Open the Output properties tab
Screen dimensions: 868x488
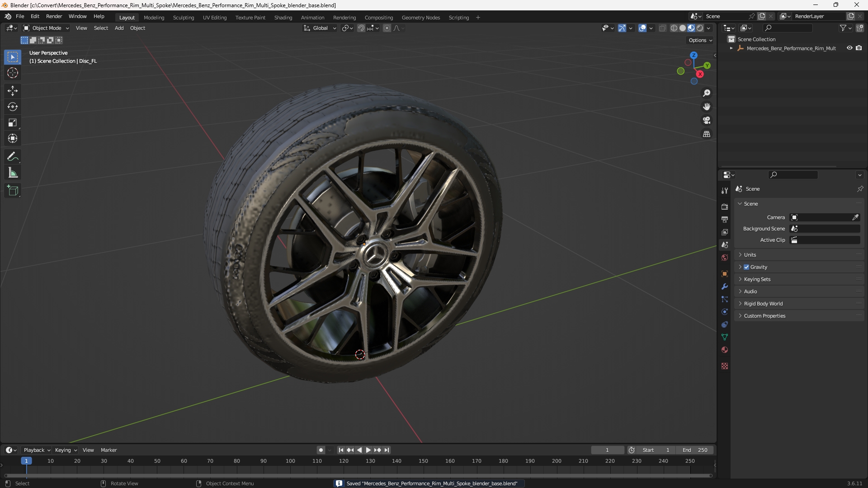point(725,219)
